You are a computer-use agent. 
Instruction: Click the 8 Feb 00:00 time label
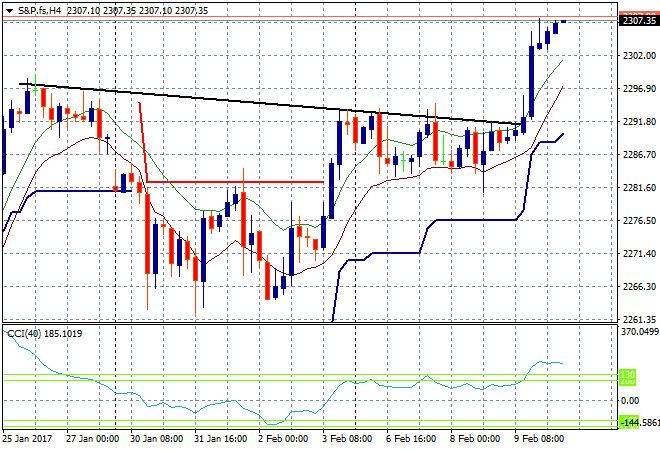click(x=475, y=439)
